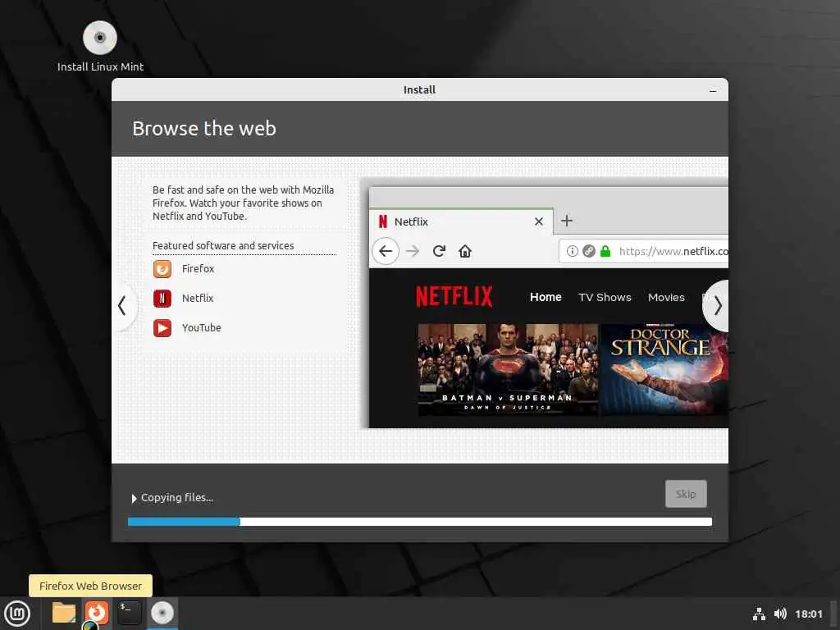Close the Netflix tab with its X

(539, 221)
